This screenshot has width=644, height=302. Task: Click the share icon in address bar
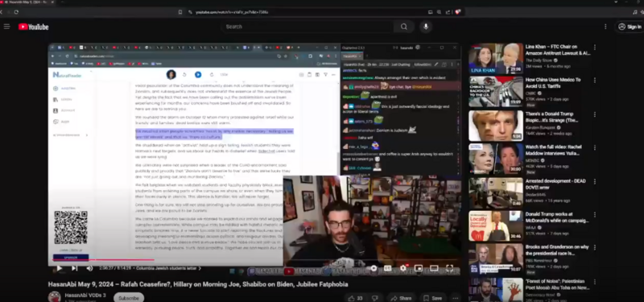pyautogui.click(x=448, y=12)
